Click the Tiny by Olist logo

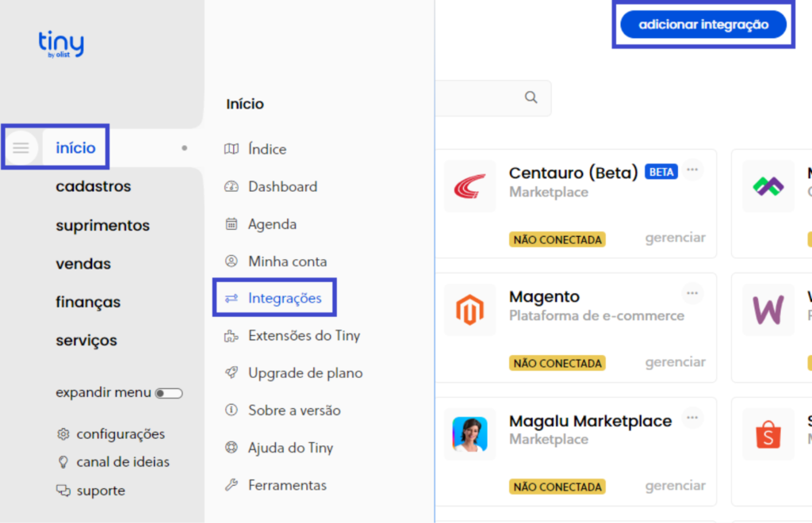61,44
